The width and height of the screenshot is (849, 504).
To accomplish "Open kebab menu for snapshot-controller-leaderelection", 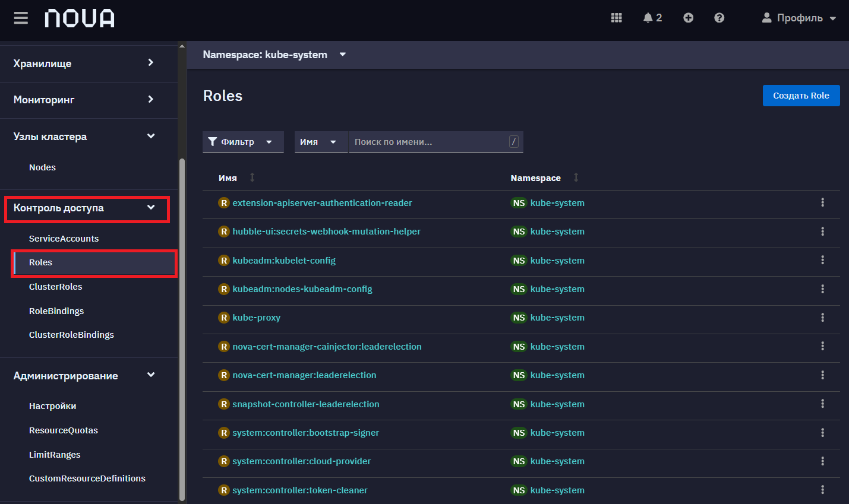I will pyautogui.click(x=822, y=404).
